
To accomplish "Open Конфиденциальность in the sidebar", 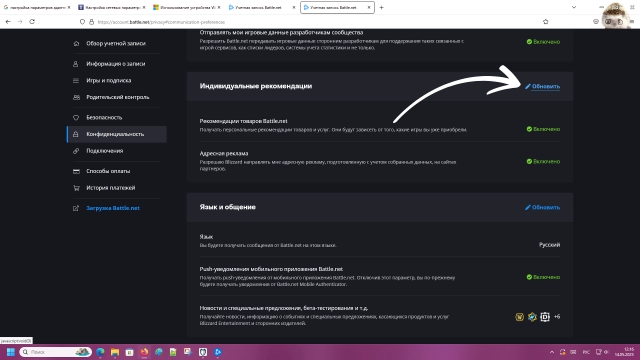I will tap(117, 134).
